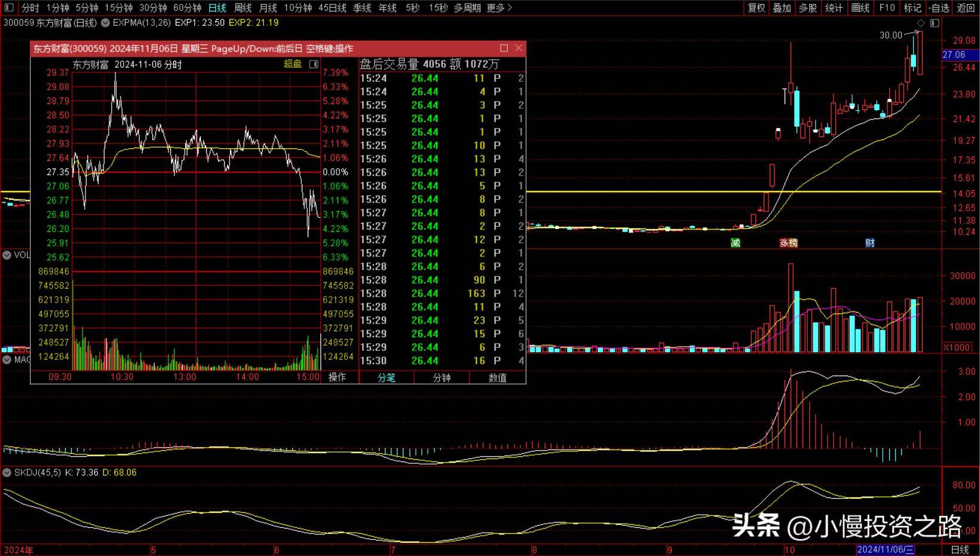Click the SKDJ K: 73.36 value
This screenshot has width=980, height=556.
coord(81,472)
